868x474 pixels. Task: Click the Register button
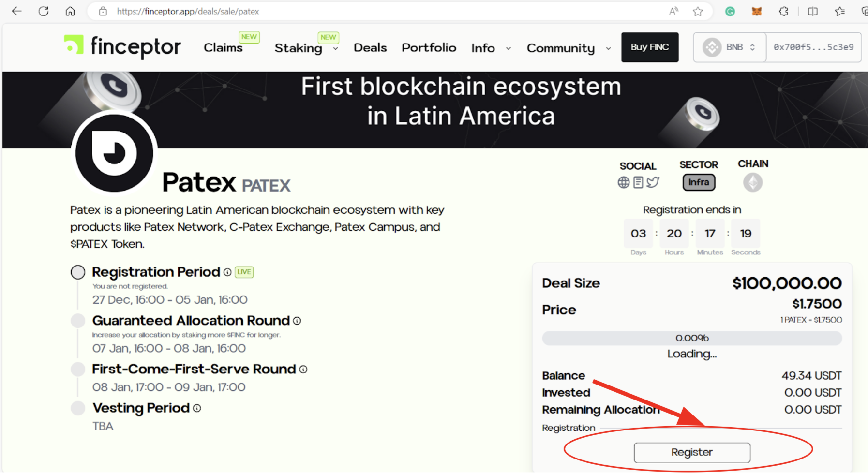[x=692, y=452]
